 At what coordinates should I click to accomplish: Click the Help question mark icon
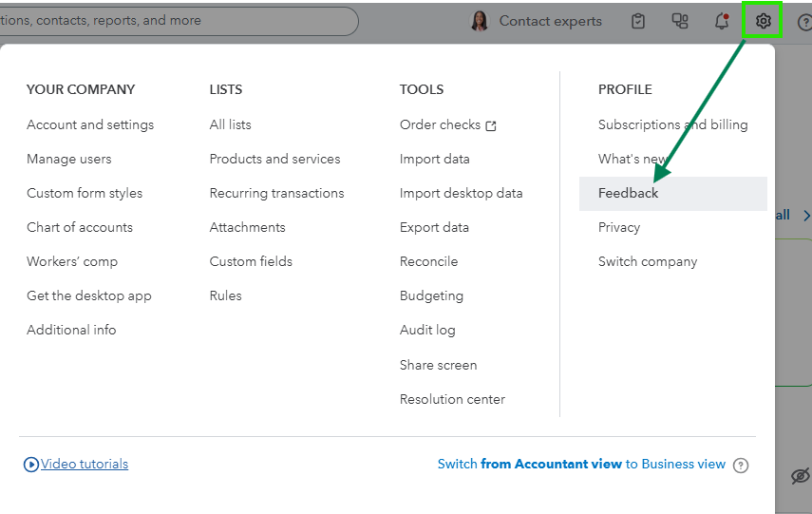coord(804,21)
